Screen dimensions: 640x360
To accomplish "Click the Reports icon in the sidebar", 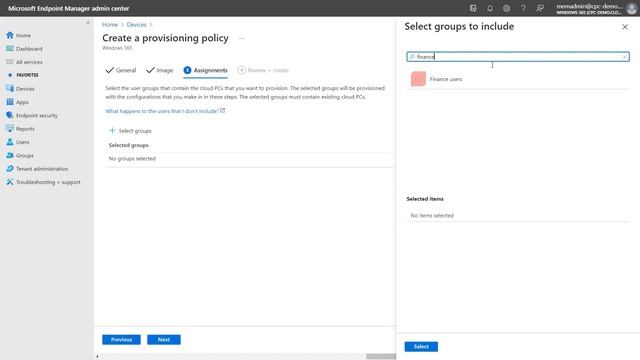I will (10, 129).
